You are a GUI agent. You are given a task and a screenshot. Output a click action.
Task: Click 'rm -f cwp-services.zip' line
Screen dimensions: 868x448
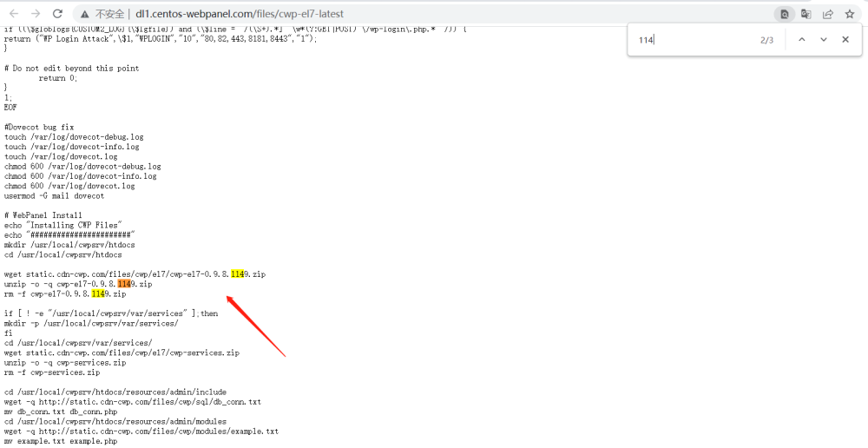pos(52,372)
